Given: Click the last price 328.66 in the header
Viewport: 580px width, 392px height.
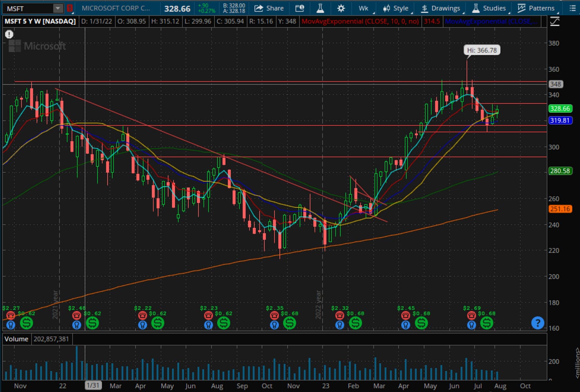Looking at the screenshot, I should [x=177, y=8].
